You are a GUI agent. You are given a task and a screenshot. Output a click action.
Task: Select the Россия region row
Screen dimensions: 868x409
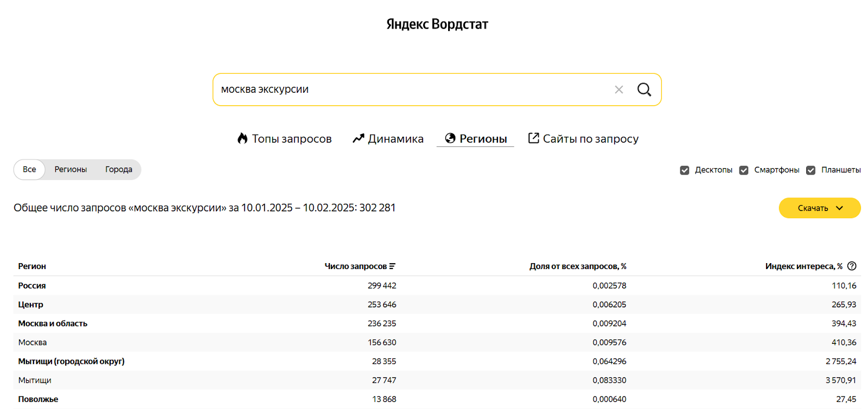pyautogui.click(x=437, y=285)
